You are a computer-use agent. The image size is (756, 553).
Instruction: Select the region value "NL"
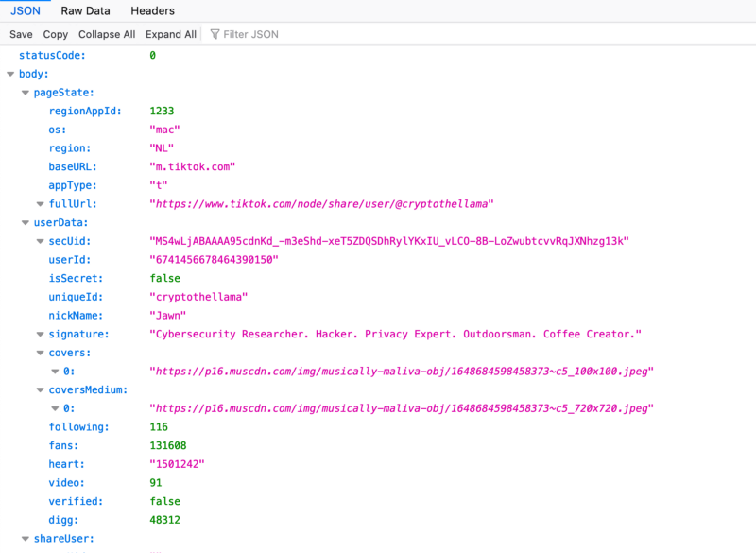[162, 148]
